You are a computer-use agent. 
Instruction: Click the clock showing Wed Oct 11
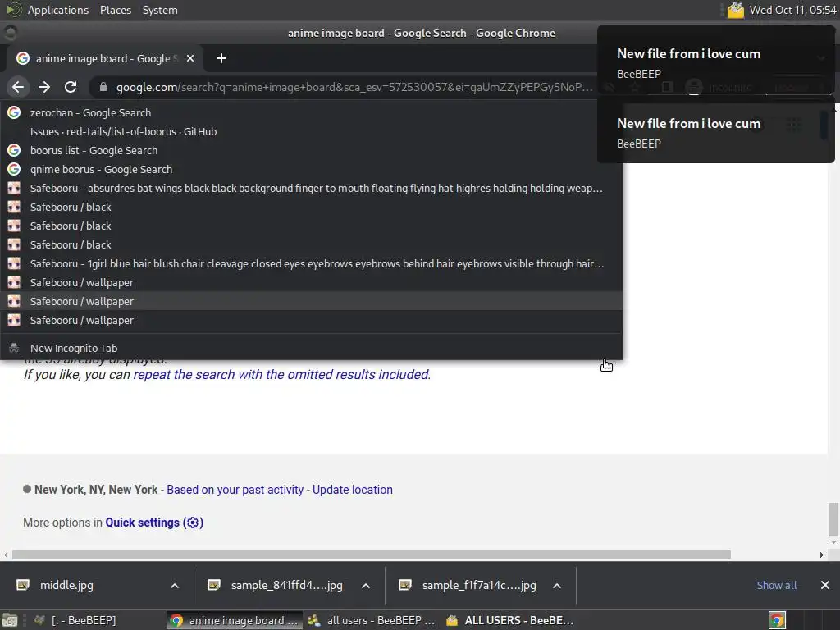(793, 10)
